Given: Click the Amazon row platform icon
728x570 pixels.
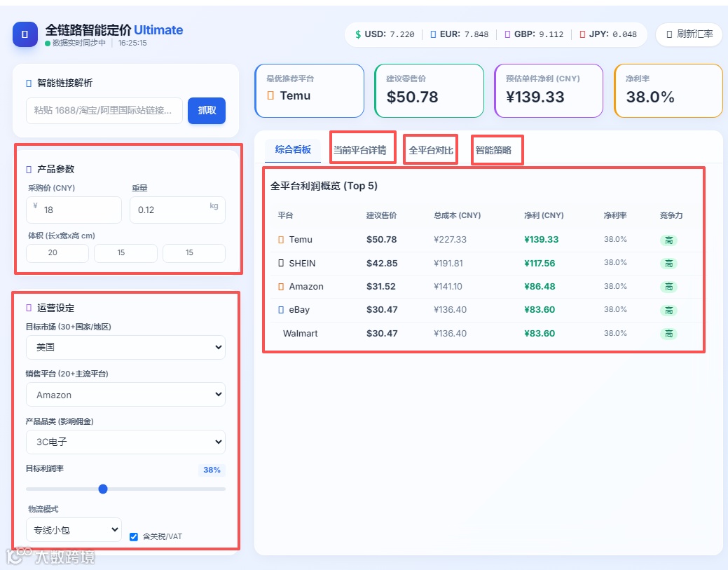Looking at the screenshot, I should pyautogui.click(x=281, y=287).
